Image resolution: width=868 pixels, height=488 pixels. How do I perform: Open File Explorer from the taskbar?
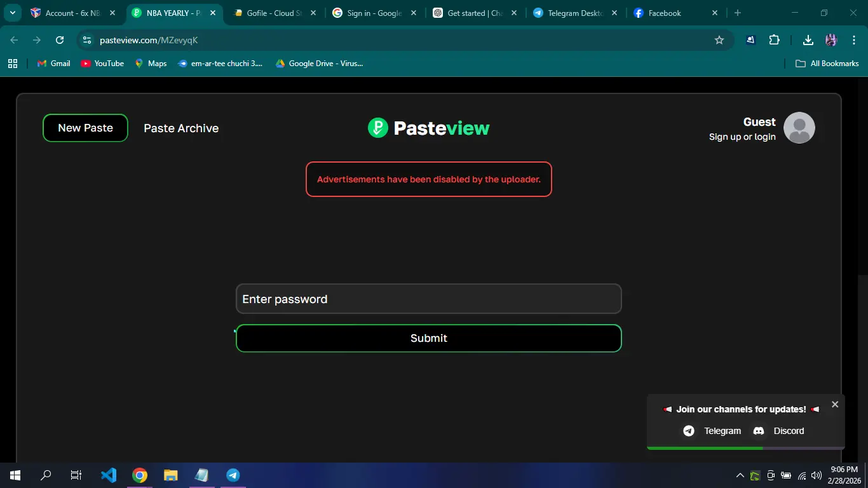[171, 475]
